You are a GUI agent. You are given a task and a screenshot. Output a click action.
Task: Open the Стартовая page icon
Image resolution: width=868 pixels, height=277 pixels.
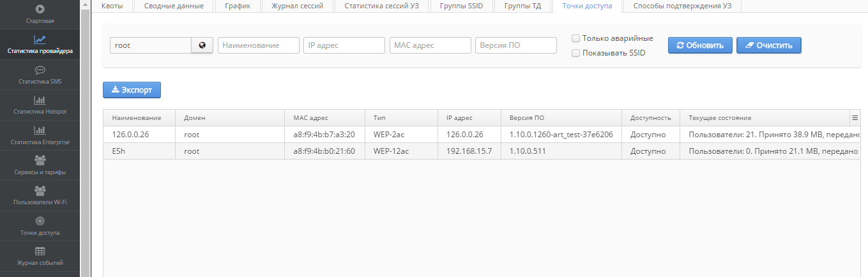coord(40,10)
